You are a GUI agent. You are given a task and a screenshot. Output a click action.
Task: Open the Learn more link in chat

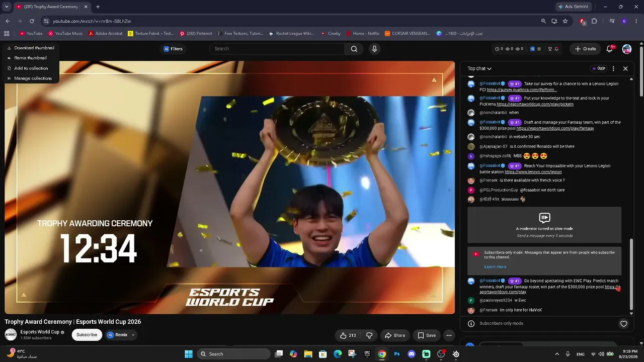pos(495,267)
